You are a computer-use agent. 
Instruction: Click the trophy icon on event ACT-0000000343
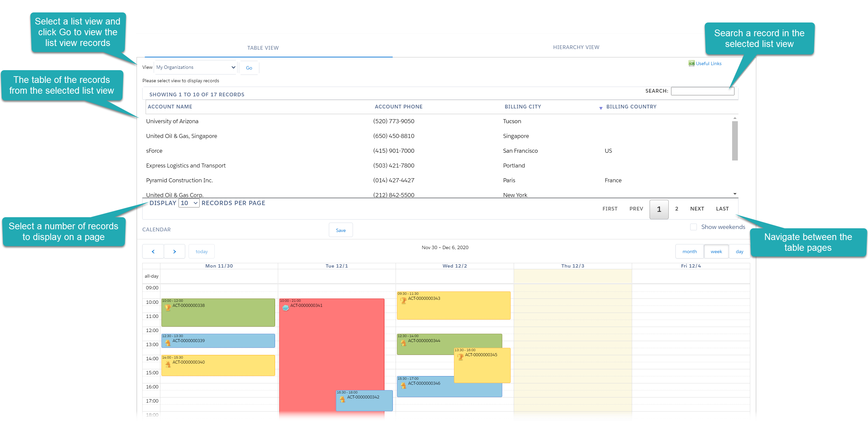pyautogui.click(x=403, y=300)
